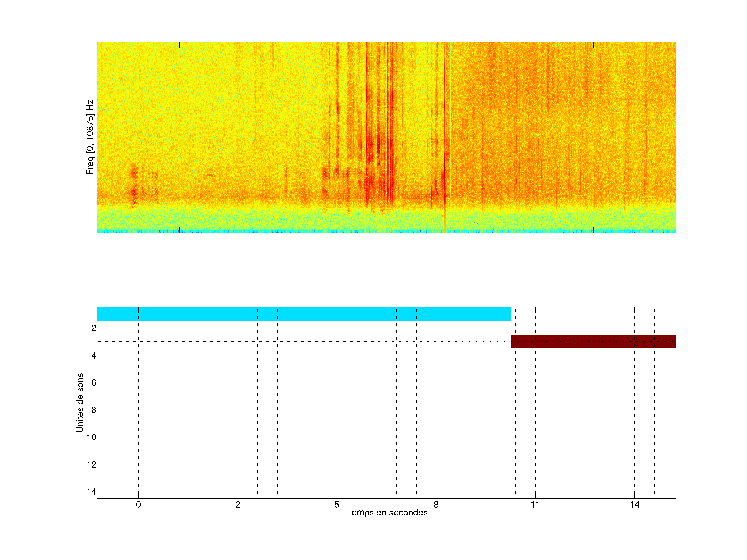Click the y-axis tick label '14'
The height and width of the screenshot is (560, 747).
(92, 492)
